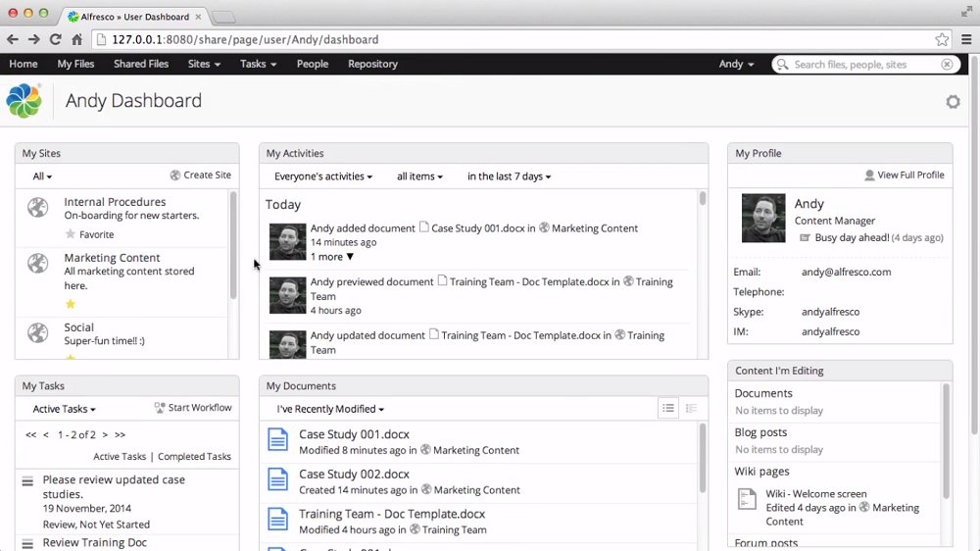
Task: Open the all items filter dropdown
Action: tap(419, 176)
